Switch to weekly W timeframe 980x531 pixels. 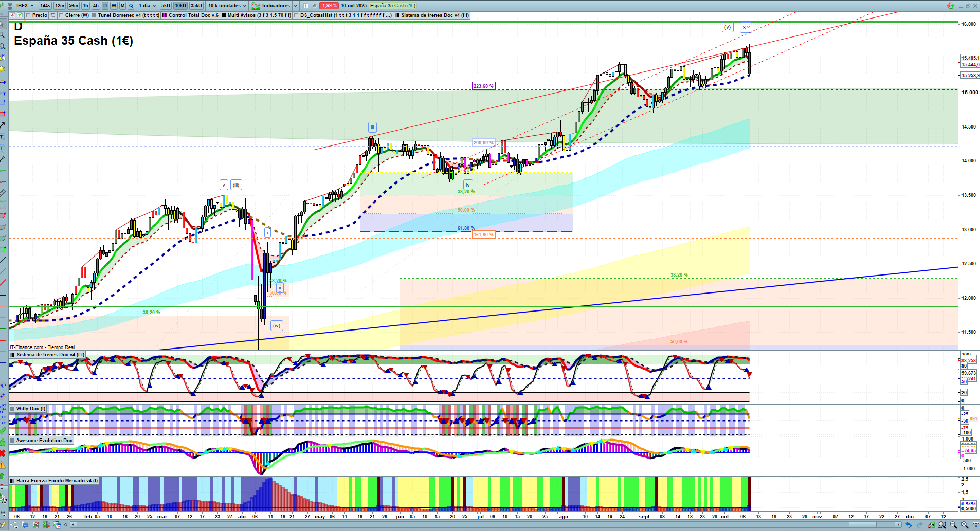[114, 6]
